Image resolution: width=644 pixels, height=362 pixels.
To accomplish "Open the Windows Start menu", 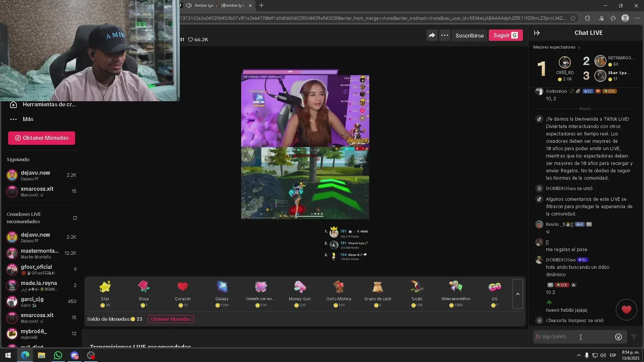I will coord(8,355).
